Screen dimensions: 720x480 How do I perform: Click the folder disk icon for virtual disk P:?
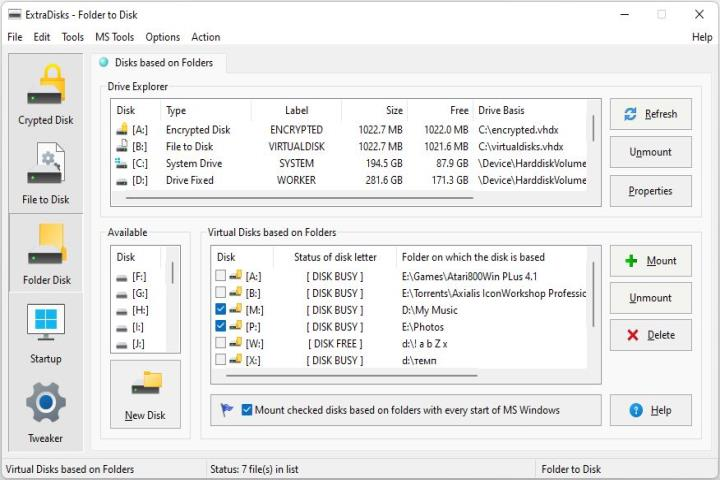(x=236, y=326)
